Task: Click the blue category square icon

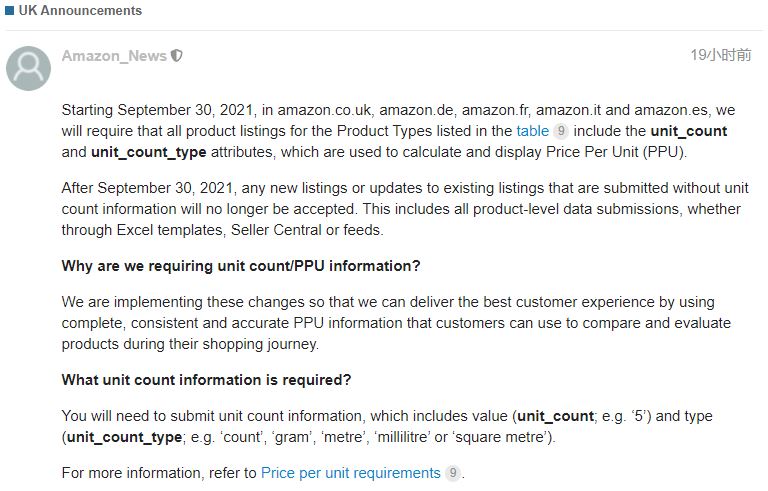Action: pos(9,10)
